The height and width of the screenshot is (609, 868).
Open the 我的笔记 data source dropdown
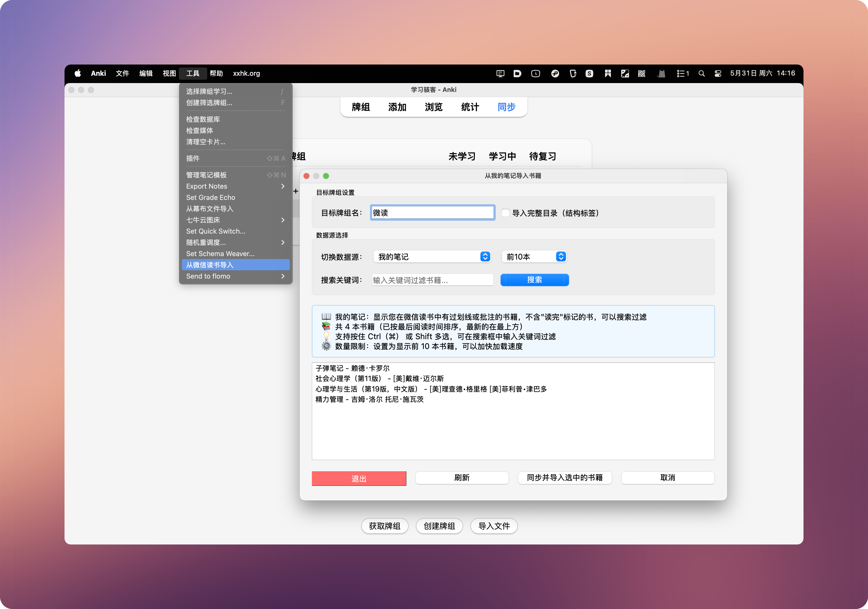pos(432,257)
